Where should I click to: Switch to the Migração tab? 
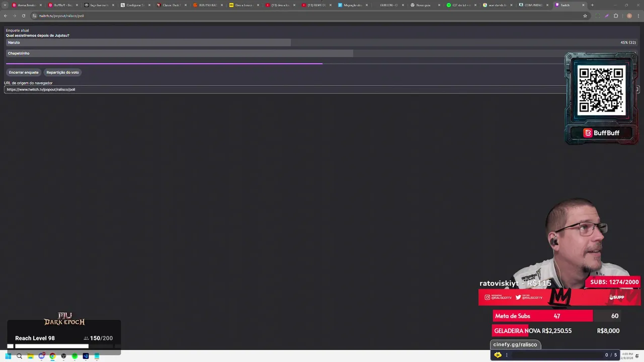point(353,5)
